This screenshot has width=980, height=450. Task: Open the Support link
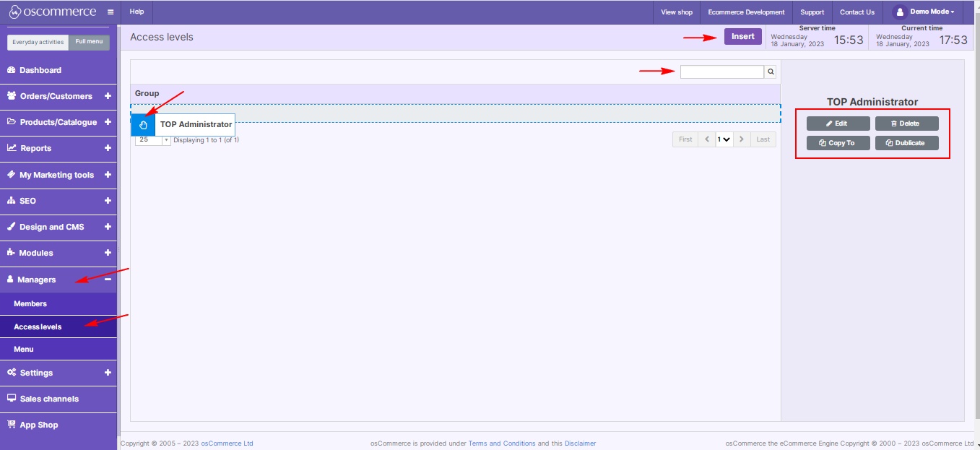tap(812, 12)
